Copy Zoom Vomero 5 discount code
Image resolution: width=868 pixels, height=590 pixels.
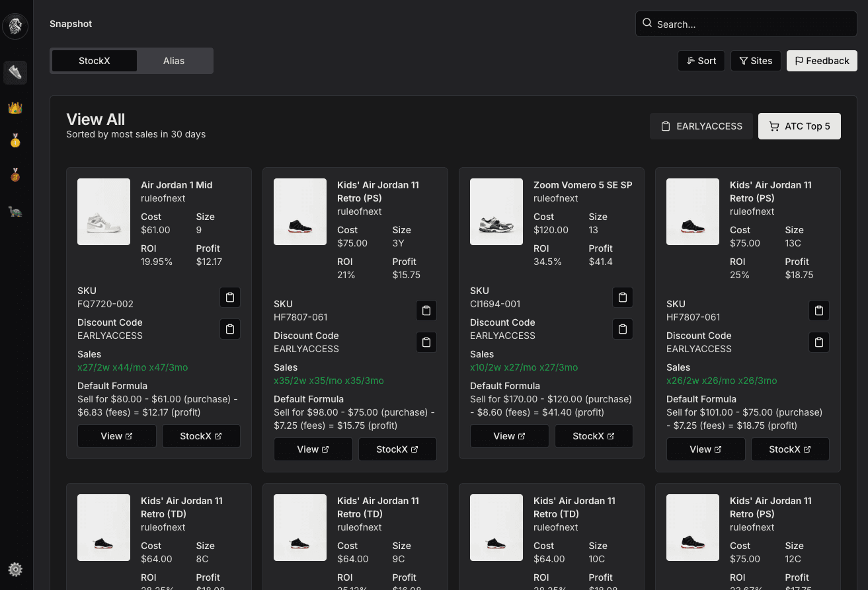(x=623, y=329)
